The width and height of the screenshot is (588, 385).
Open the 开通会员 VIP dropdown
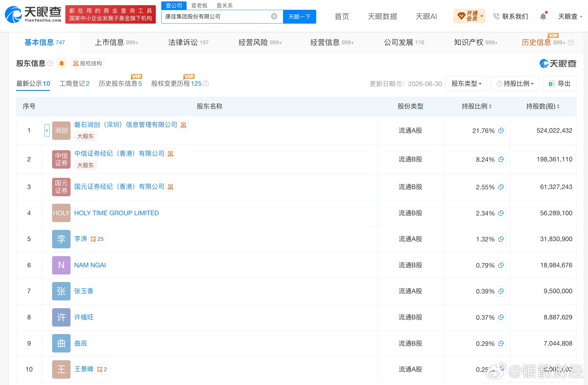[x=469, y=16]
